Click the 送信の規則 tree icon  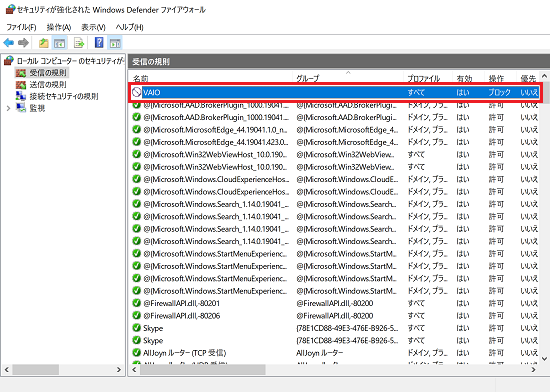coord(21,85)
